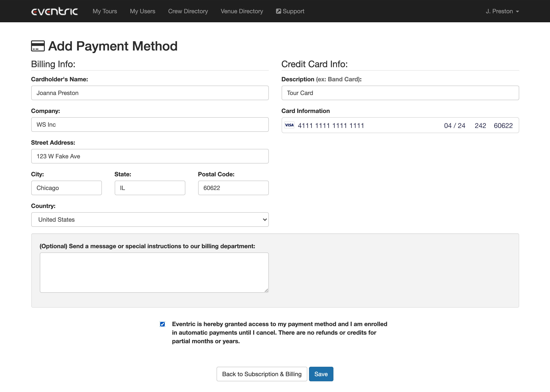Click the 'Cardholder's Name:' label
The image size is (550, 392).
(59, 79)
